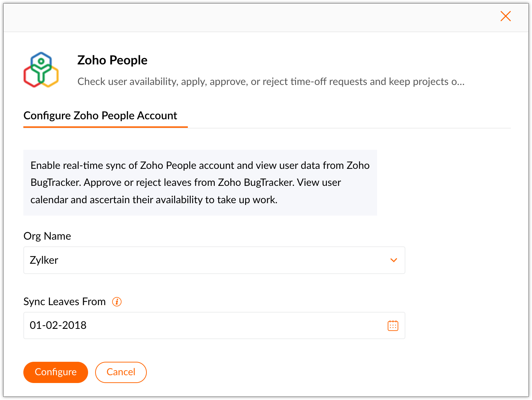The height and width of the screenshot is (400, 532).
Task: Click the truncated description under Zoho People
Action: pos(271,82)
